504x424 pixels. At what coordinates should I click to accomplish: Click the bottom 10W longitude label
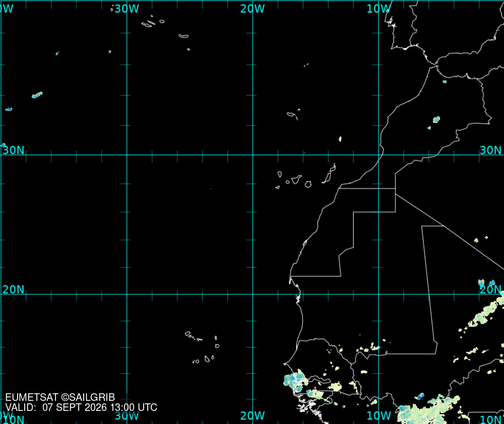click(x=379, y=415)
